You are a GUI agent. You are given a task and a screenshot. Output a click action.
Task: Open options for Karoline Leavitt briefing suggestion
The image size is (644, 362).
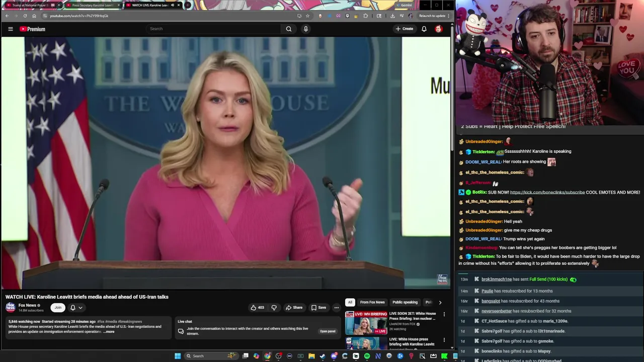tap(444, 340)
